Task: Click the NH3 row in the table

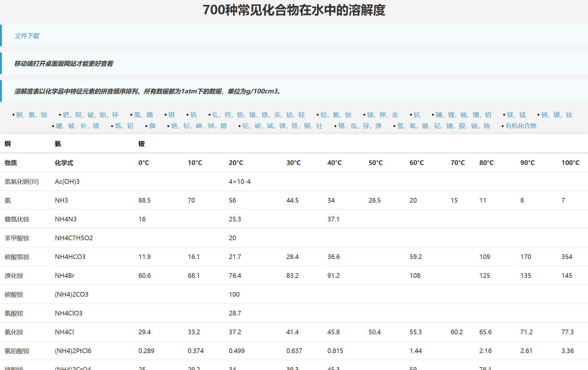Action: coord(61,200)
